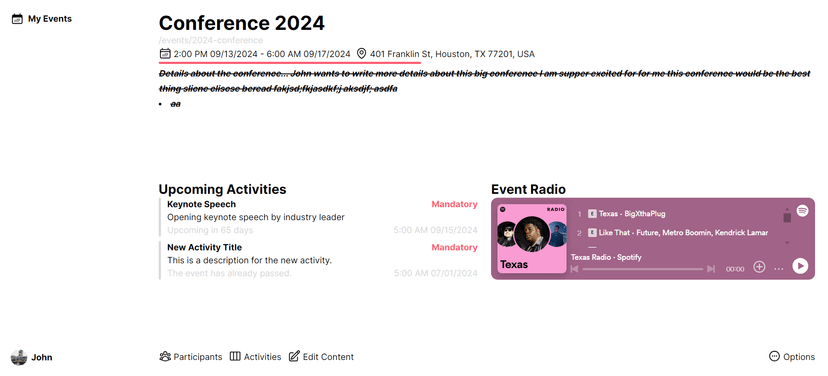Skip to next track in Event Radio
The height and width of the screenshot is (376, 828).
[x=711, y=269]
